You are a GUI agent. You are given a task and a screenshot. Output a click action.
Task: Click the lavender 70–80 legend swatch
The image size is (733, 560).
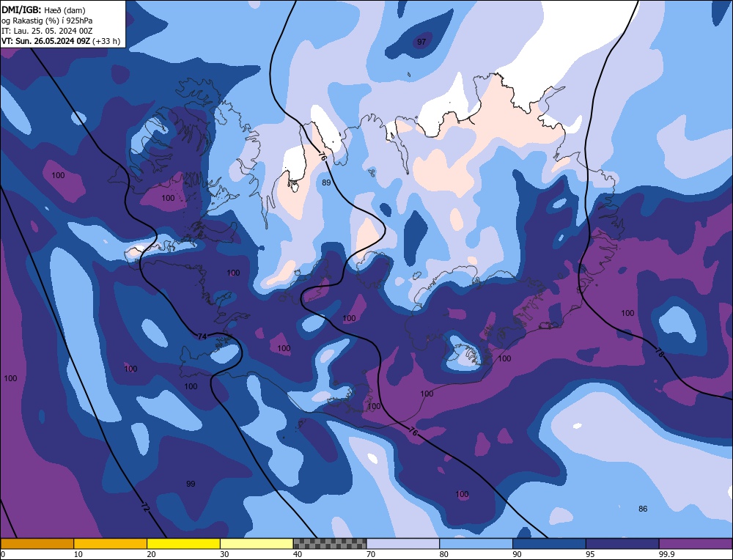tap(403, 543)
